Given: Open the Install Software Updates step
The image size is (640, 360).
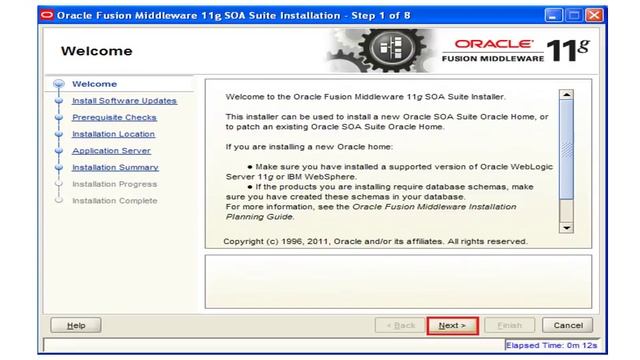Looking at the screenshot, I should [x=124, y=101].
